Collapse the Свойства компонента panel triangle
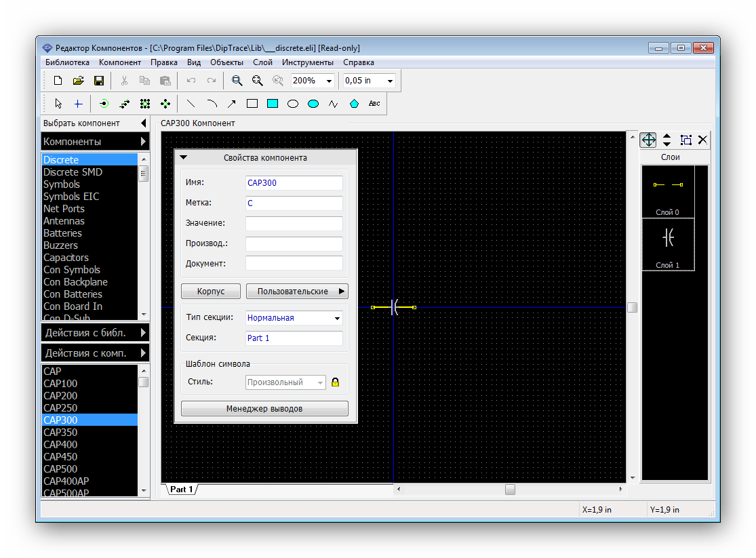The width and height of the screenshot is (756, 558). [183, 158]
